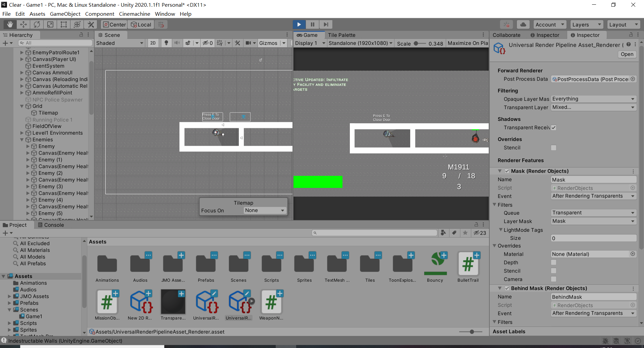Step one frame forward
Screen dimensions: 644x348
(x=326, y=24)
